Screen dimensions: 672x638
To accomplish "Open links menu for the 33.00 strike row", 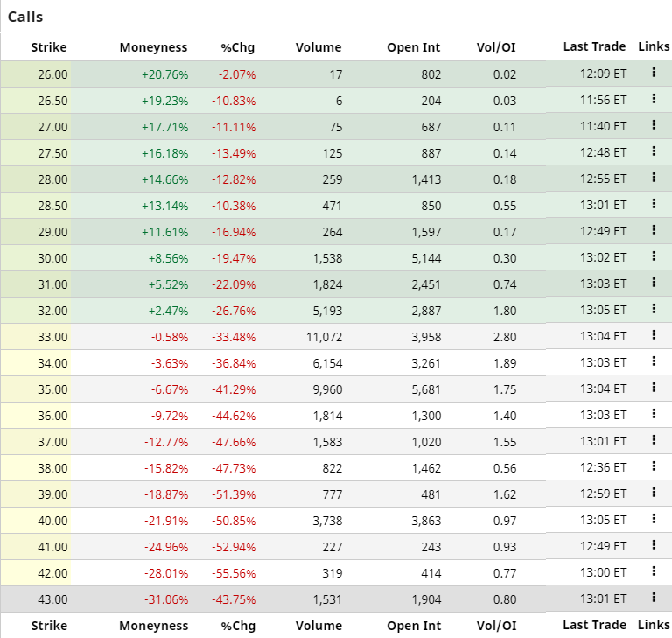I will (x=654, y=335).
